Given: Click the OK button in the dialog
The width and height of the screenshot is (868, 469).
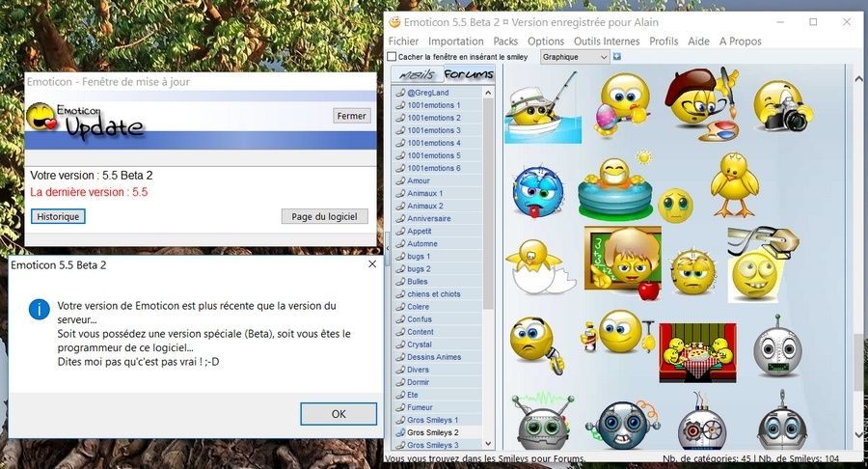Looking at the screenshot, I should 339,414.
